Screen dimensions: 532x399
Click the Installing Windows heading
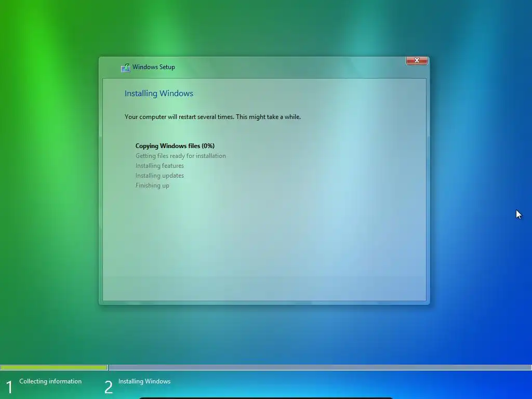[x=159, y=94]
